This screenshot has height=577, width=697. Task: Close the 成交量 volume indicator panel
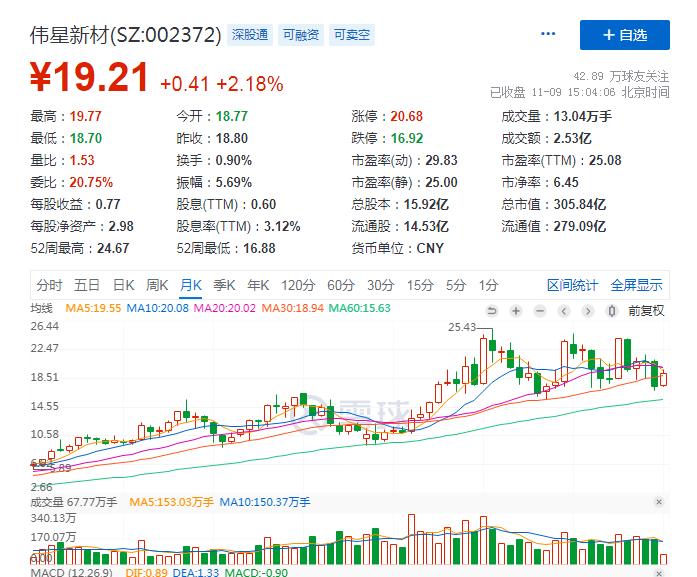659,502
